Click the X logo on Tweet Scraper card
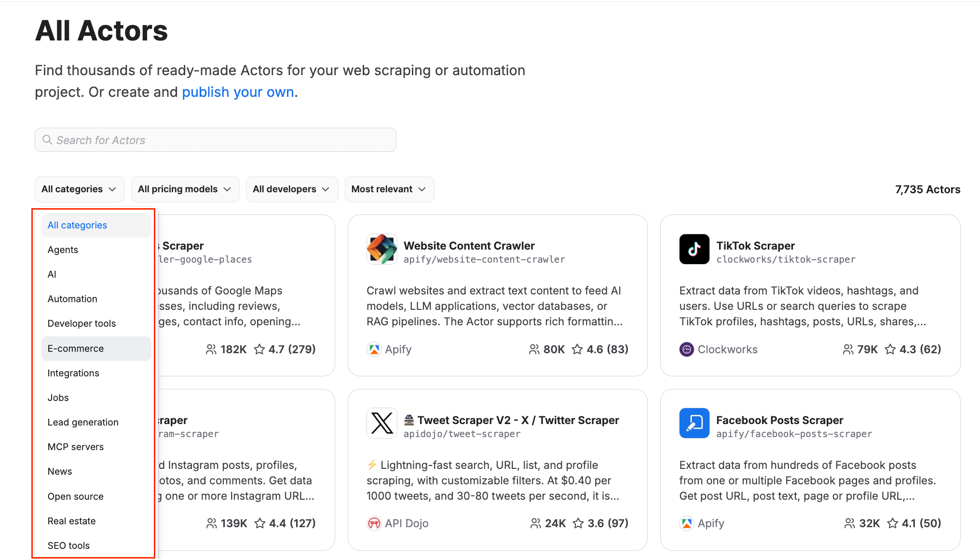980x559 pixels. click(381, 423)
